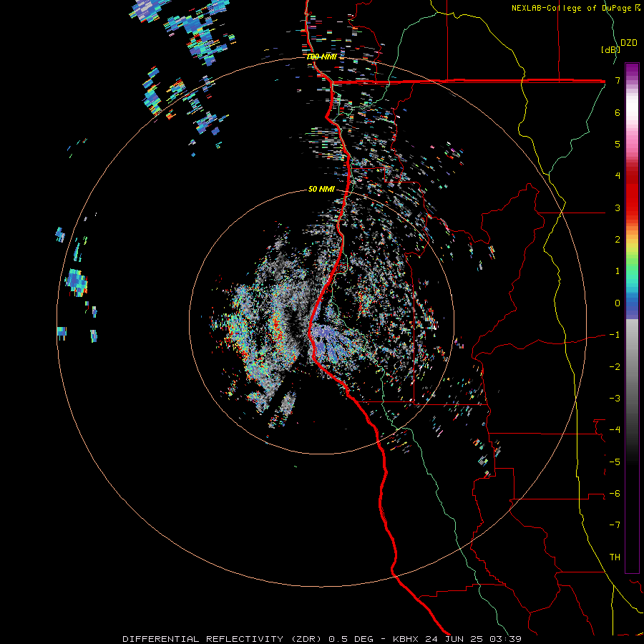Click the 7 value on the color scale
The width and height of the screenshot is (644, 644).
pyautogui.click(x=618, y=80)
